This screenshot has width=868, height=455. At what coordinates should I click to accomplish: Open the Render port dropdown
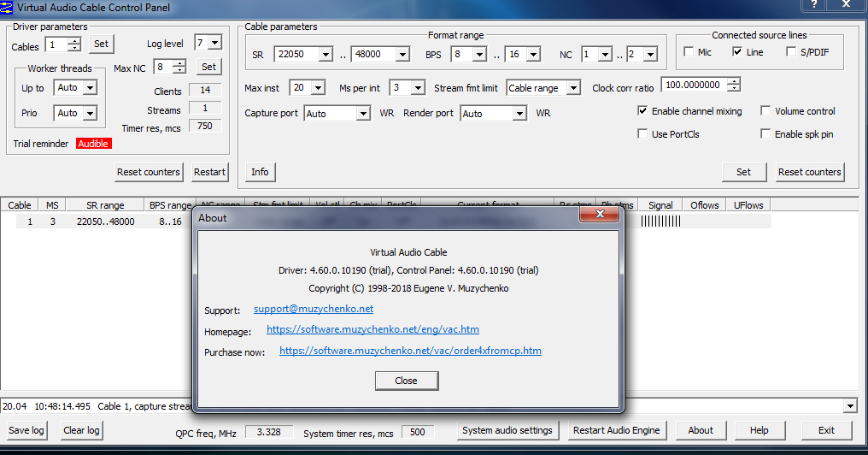tap(519, 114)
